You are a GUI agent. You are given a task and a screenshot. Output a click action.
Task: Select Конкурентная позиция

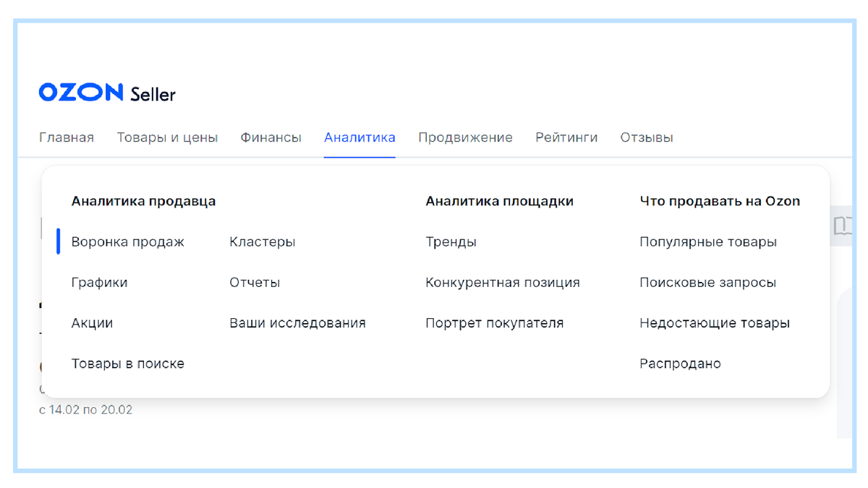tap(503, 283)
